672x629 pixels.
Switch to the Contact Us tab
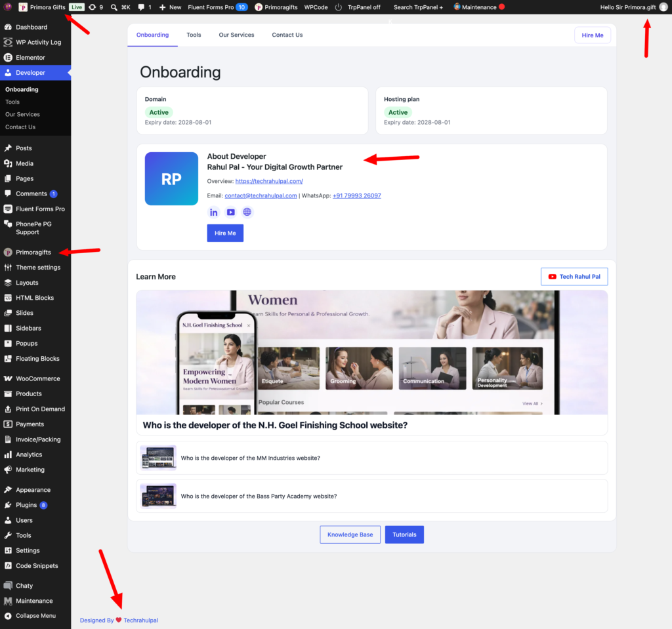pos(287,35)
